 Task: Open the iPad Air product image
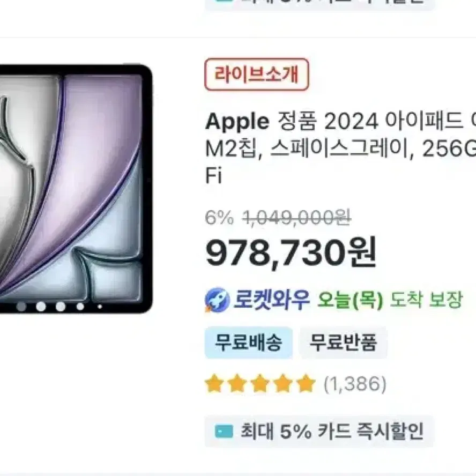[x=76, y=189]
